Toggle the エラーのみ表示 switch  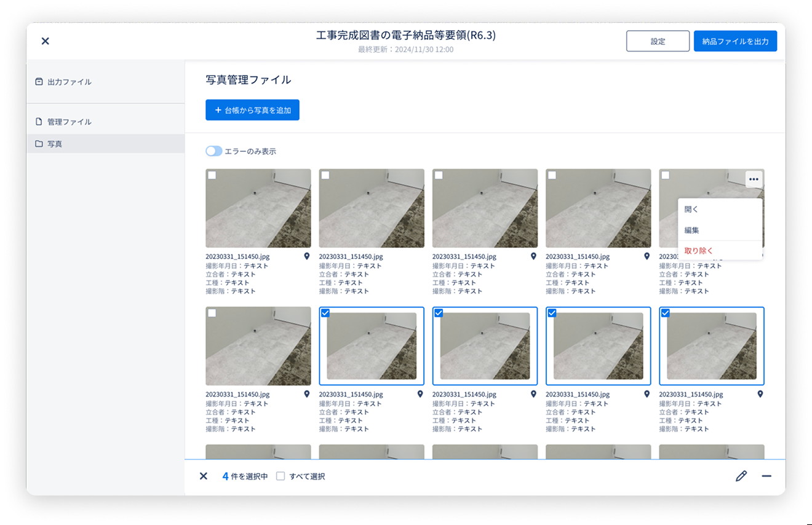(x=214, y=151)
